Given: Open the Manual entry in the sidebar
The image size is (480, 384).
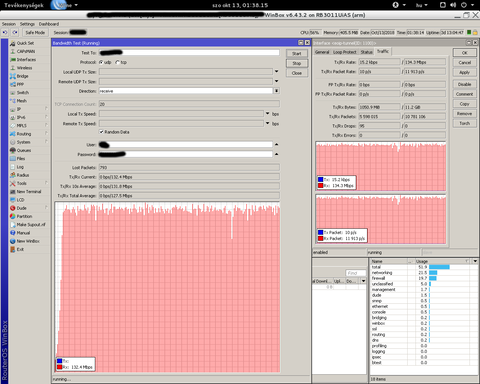Looking at the screenshot, I should [x=23, y=233].
